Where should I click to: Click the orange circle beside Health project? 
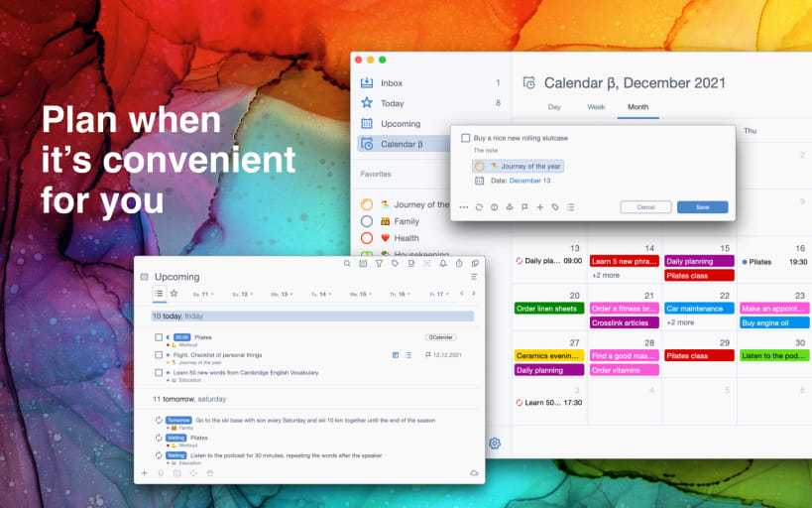[367, 238]
